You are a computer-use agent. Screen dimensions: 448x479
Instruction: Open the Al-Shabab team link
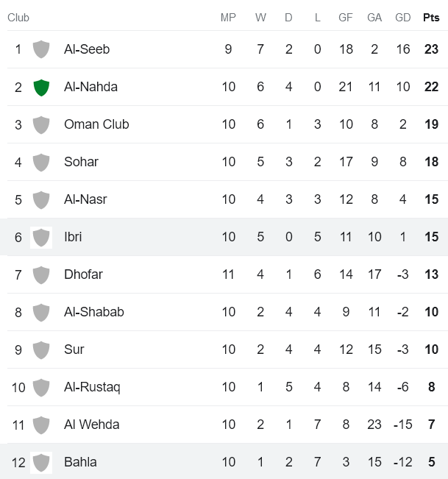coord(93,312)
